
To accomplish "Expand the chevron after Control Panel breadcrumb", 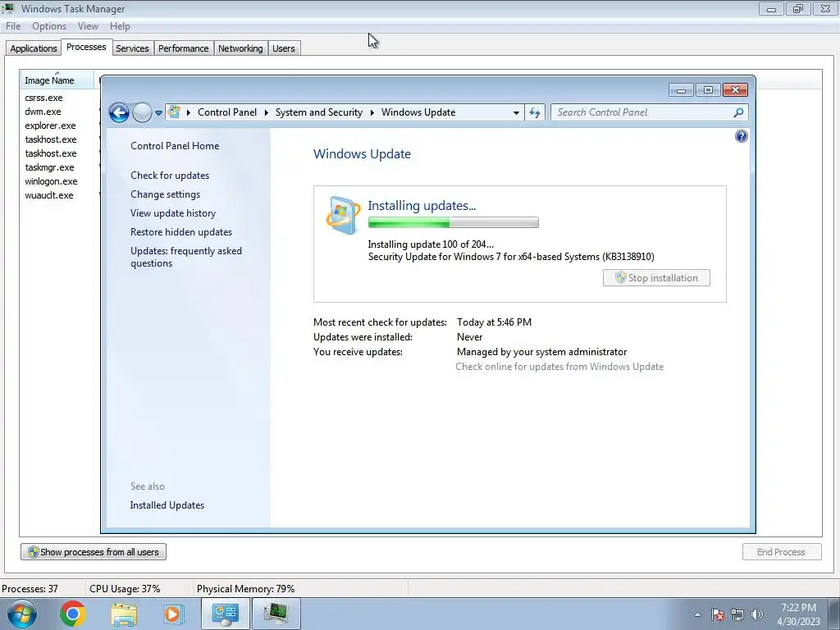I will click(267, 112).
